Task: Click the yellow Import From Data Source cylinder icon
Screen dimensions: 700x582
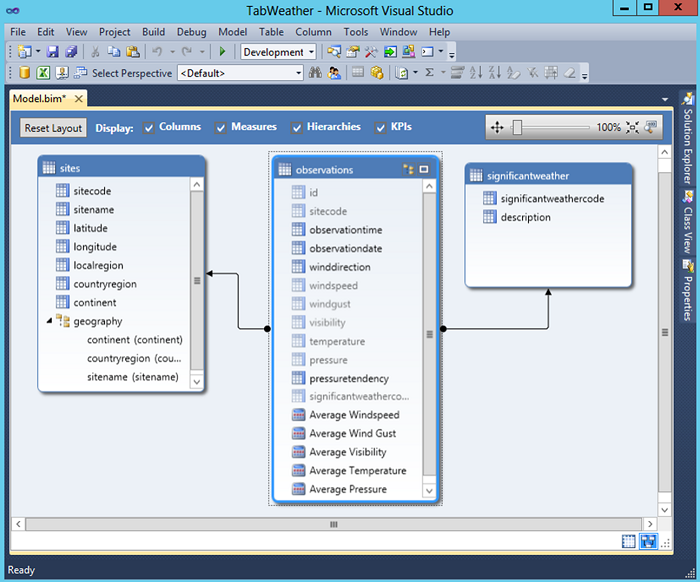Action: (25, 72)
